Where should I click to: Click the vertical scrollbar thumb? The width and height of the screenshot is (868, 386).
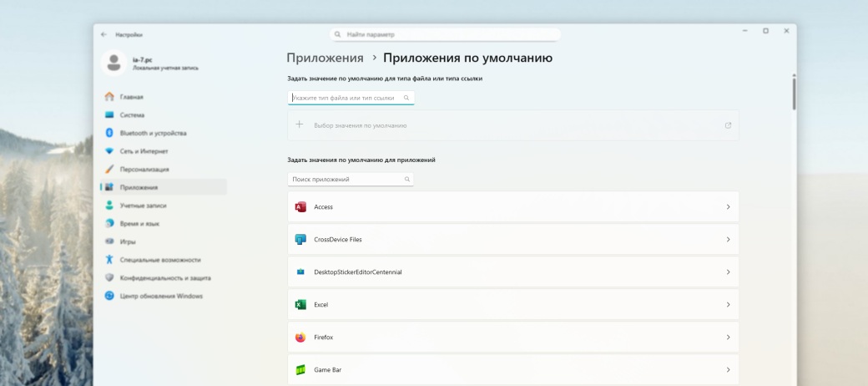[x=794, y=93]
